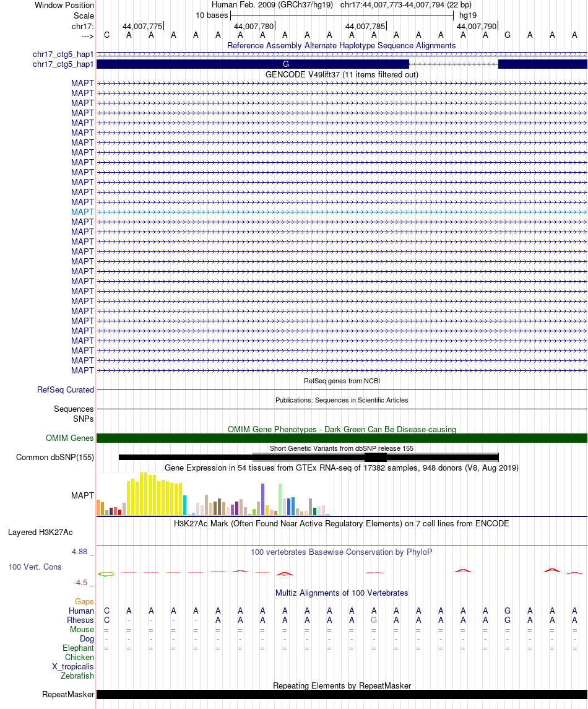Open H3K27Ac Mark ENCODE track title
This screenshot has height=709, width=588.
pos(341,524)
